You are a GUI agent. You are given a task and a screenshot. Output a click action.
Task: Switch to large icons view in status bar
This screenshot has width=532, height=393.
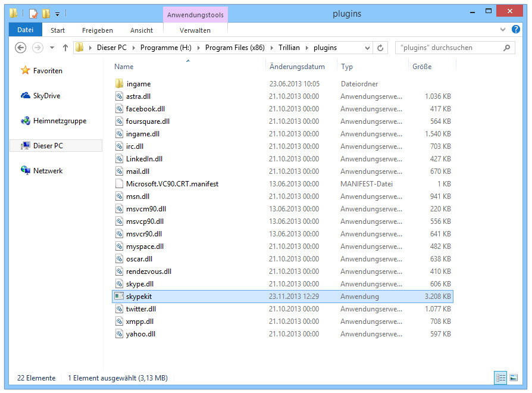(x=514, y=378)
